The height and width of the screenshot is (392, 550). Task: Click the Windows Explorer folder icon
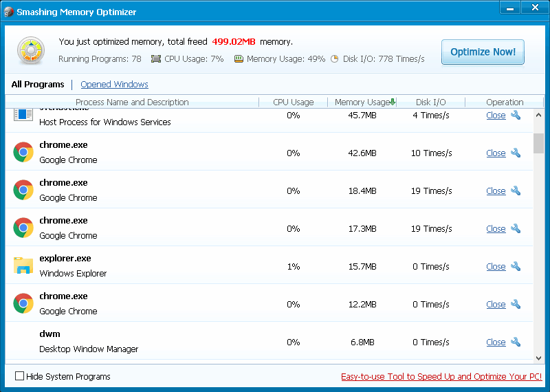coord(23,265)
